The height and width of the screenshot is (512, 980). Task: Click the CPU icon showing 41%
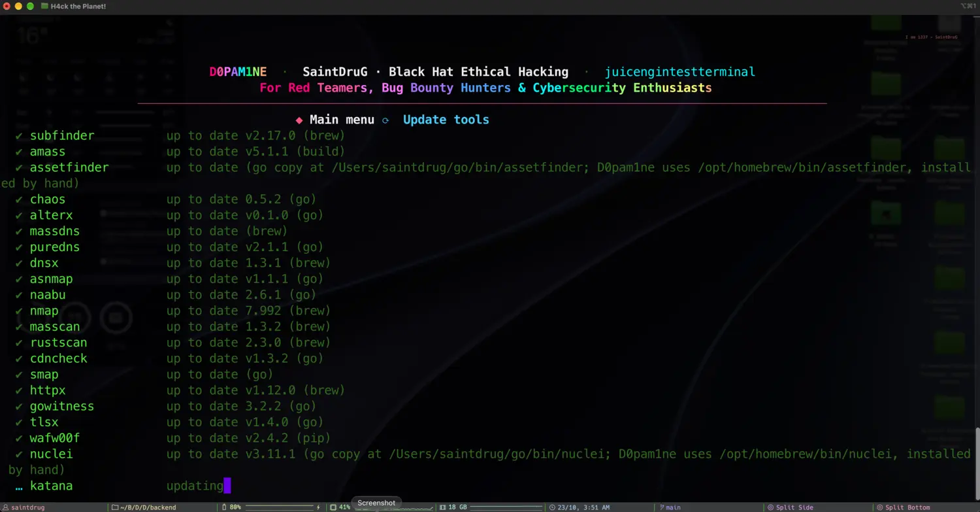tap(333, 507)
